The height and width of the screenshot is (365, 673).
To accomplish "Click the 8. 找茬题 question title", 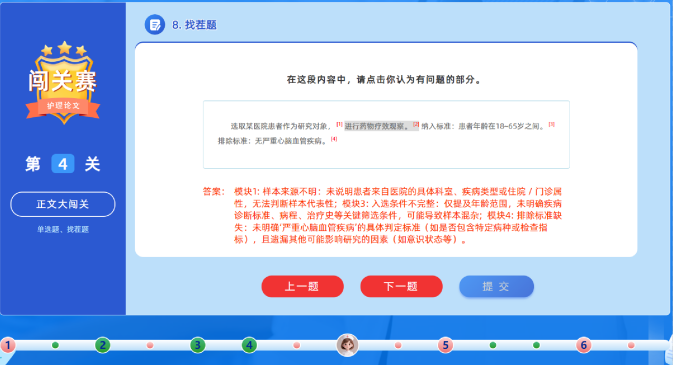I will point(194,25).
